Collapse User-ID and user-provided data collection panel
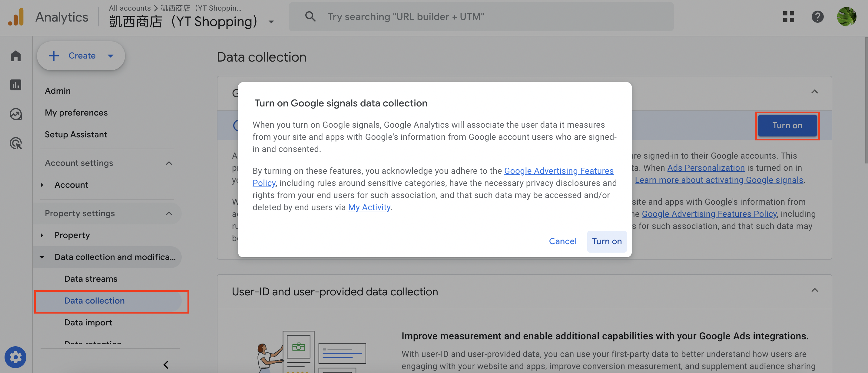868x373 pixels. (814, 291)
